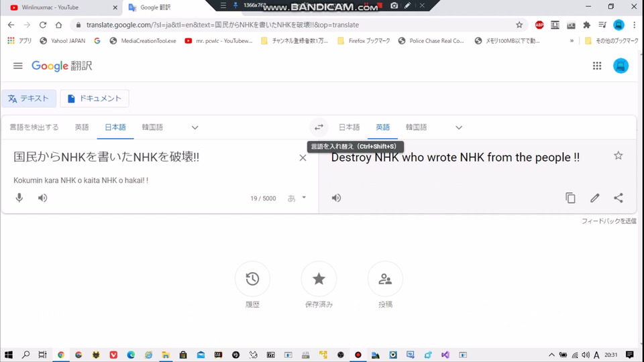Choose 日本語 as the source language
644x362 pixels.
coord(115,127)
